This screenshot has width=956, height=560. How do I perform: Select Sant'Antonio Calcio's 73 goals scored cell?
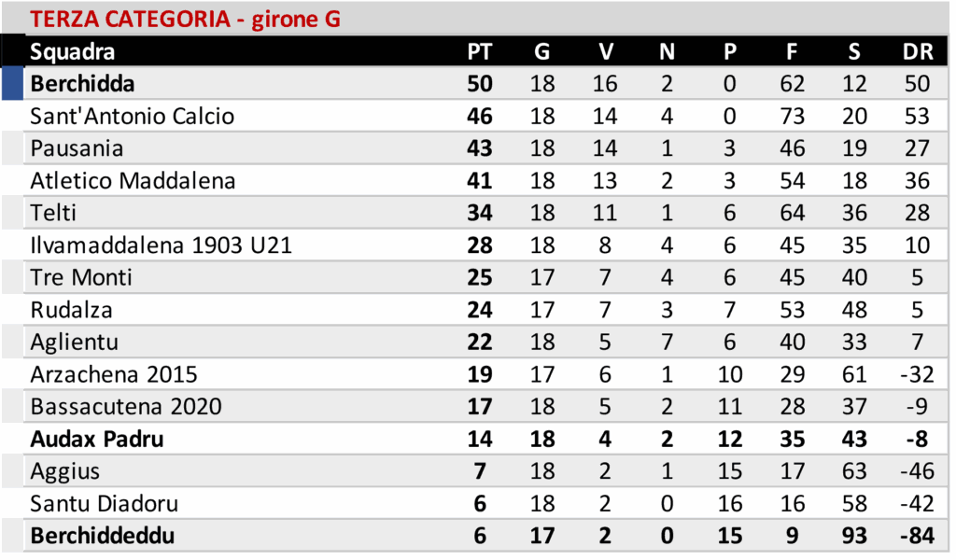point(792,117)
